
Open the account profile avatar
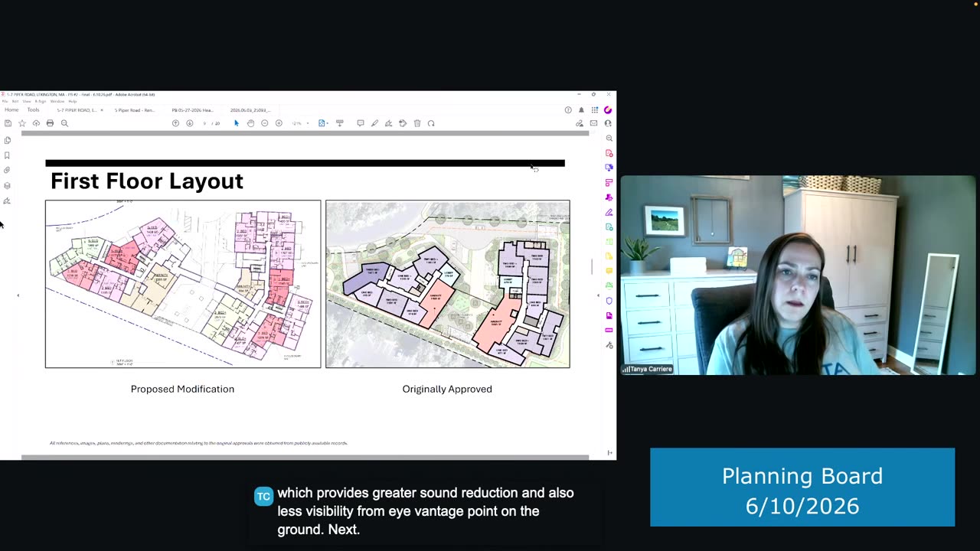[x=608, y=110]
